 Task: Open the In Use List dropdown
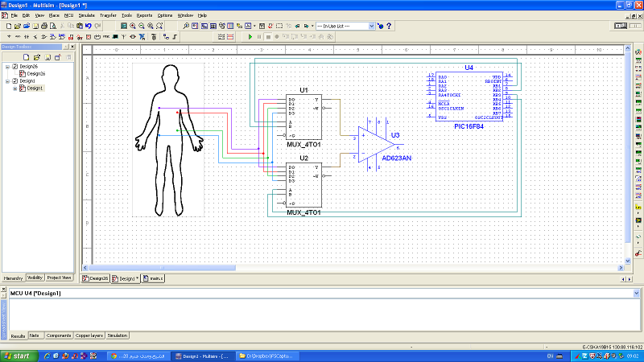(x=372, y=26)
